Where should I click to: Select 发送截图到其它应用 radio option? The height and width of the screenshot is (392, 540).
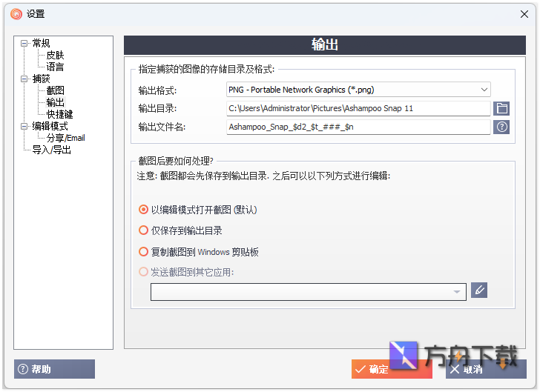point(186,272)
